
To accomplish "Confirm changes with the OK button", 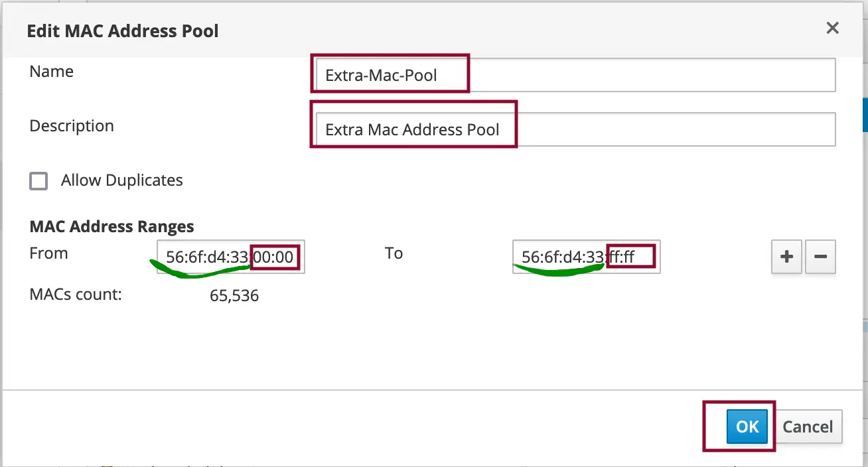I will (747, 427).
